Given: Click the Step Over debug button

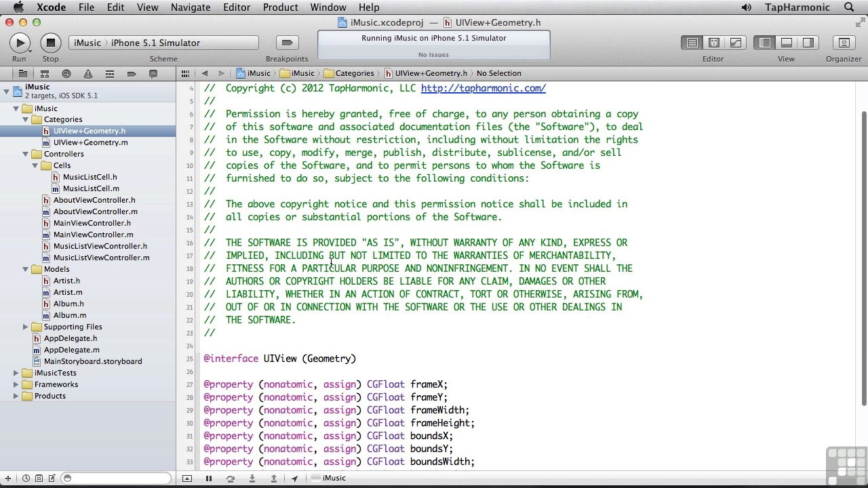Looking at the screenshot, I should [231, 478].
